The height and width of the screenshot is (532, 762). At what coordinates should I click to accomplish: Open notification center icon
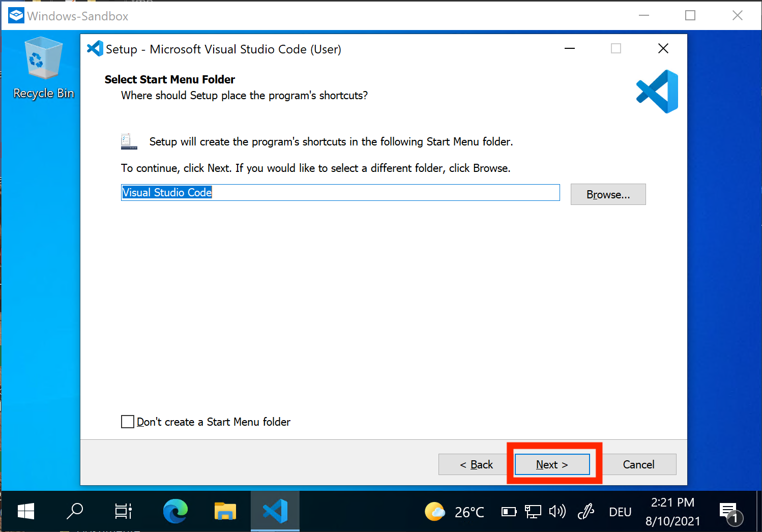click(x=730, y=513)
